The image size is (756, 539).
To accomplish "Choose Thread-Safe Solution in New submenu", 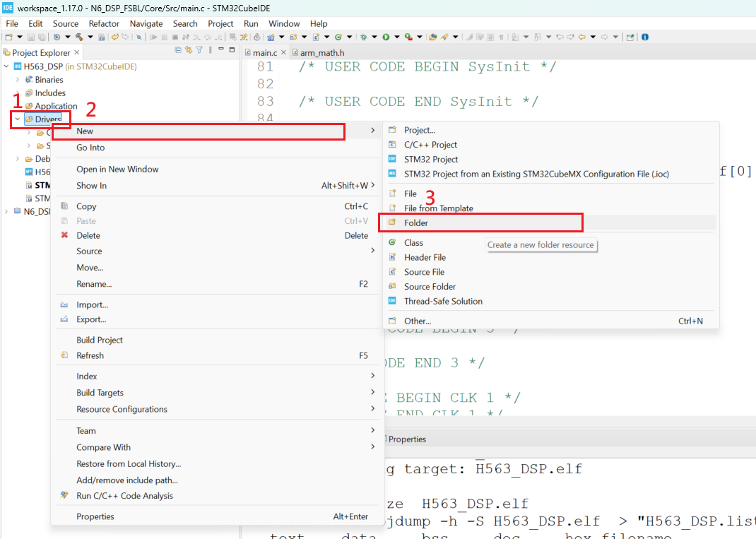I will [x=550, y=301].
